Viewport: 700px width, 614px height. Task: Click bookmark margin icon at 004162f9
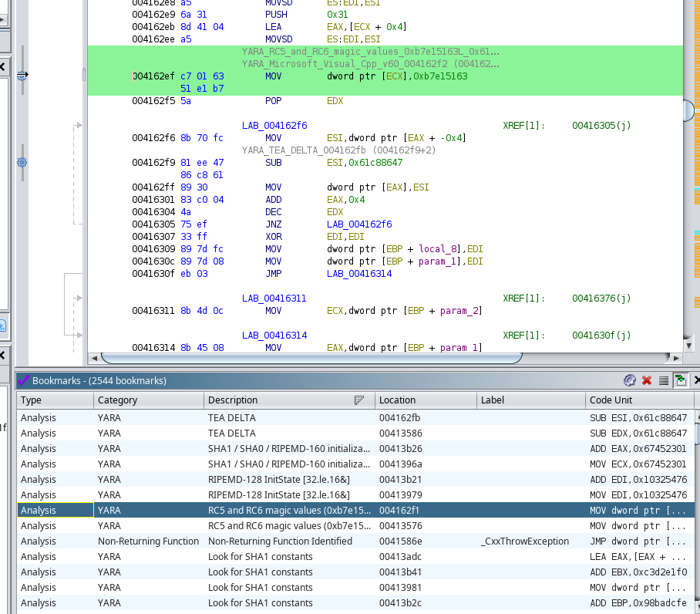click(22, 163)
